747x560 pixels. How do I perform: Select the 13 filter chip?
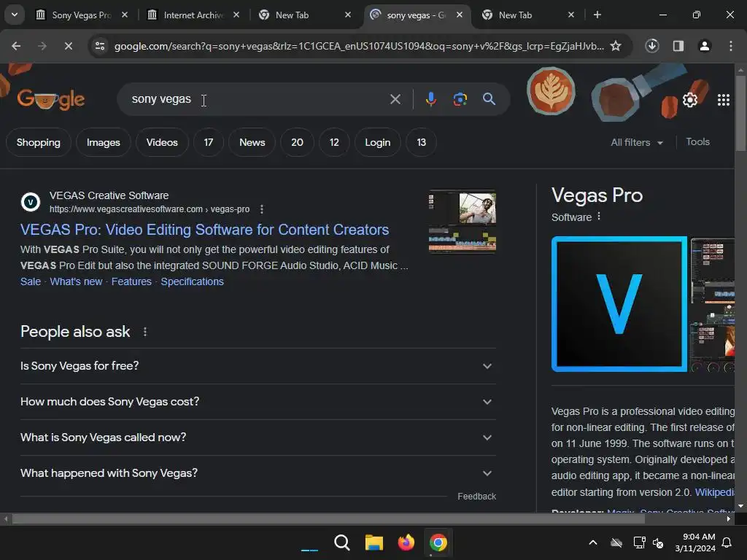pos(421,142)
